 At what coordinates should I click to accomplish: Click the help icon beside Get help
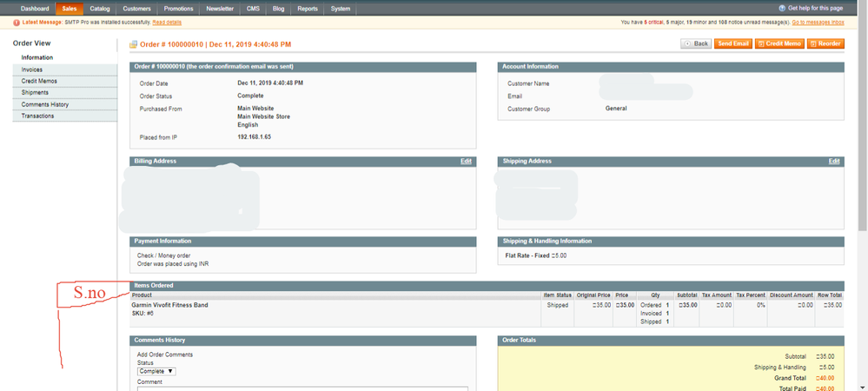click(x=782, y=9)
